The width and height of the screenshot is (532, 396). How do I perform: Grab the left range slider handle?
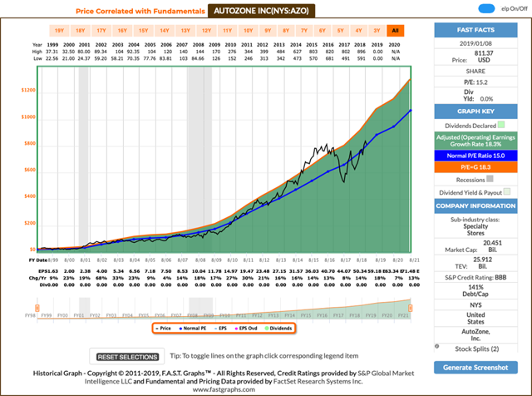(x=37, y=308)
